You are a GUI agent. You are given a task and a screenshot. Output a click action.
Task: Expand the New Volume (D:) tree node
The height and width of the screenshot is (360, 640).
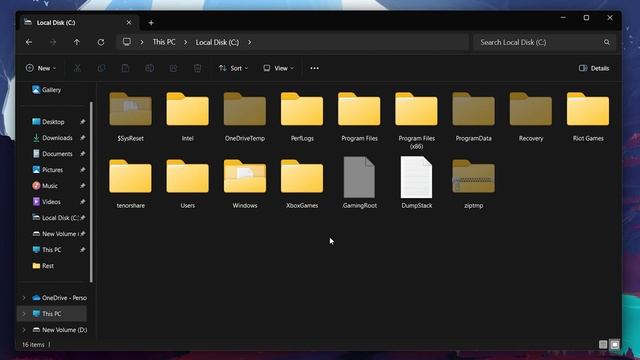tap(24, 330)
